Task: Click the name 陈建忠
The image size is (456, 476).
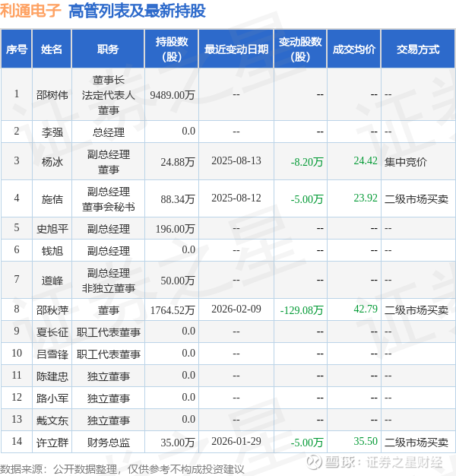Action: (x=52, y=376)
